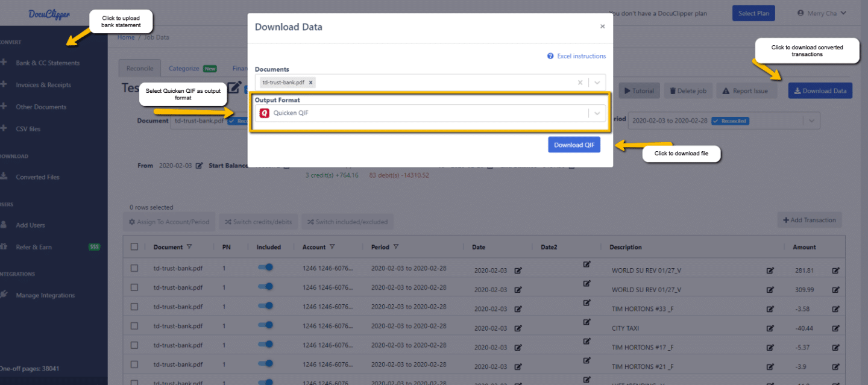Edit the From date 2020-02-03 icon
The width and height of the screenshot is (868, 385).
(200, 166)
